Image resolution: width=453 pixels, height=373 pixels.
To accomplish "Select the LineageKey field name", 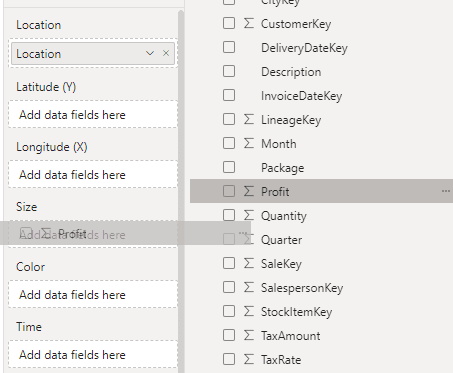I will tap(291, 120).
